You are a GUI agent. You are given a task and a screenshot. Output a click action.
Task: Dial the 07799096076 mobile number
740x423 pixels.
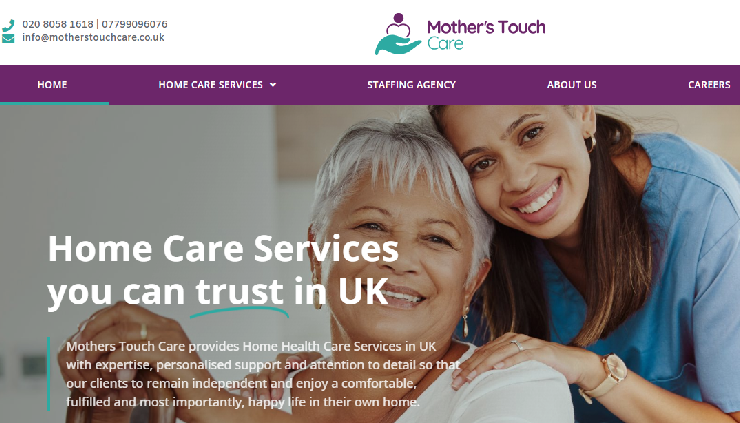[134, 24]
